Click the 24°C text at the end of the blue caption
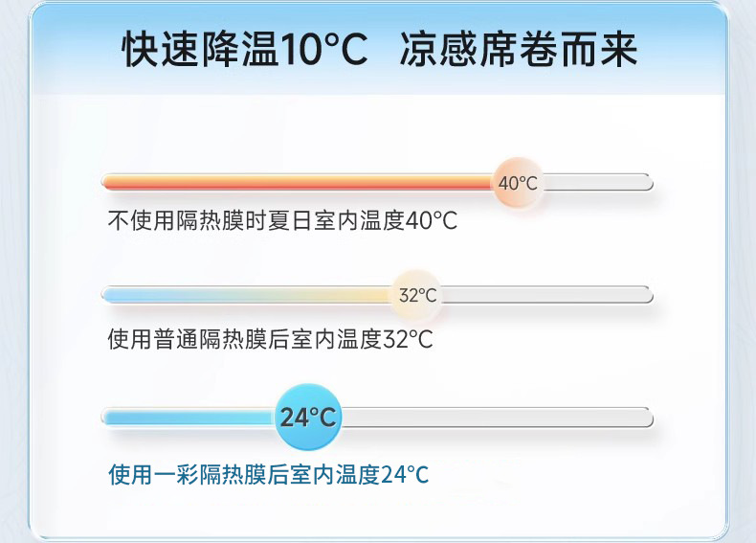The height and width of the screenshot is (543, 756). click(405, 475)
